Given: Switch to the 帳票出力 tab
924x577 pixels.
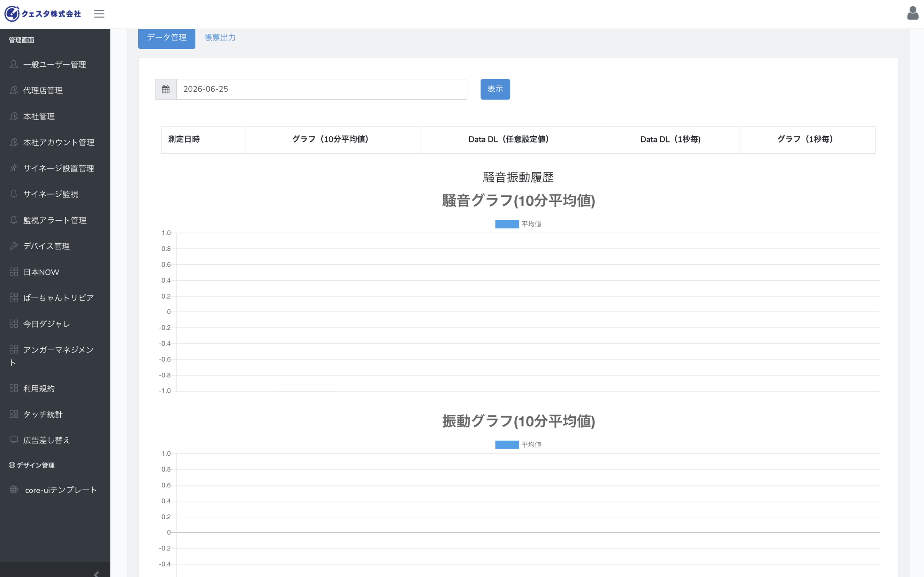Looking at the screenshot, I should [220, 38].
